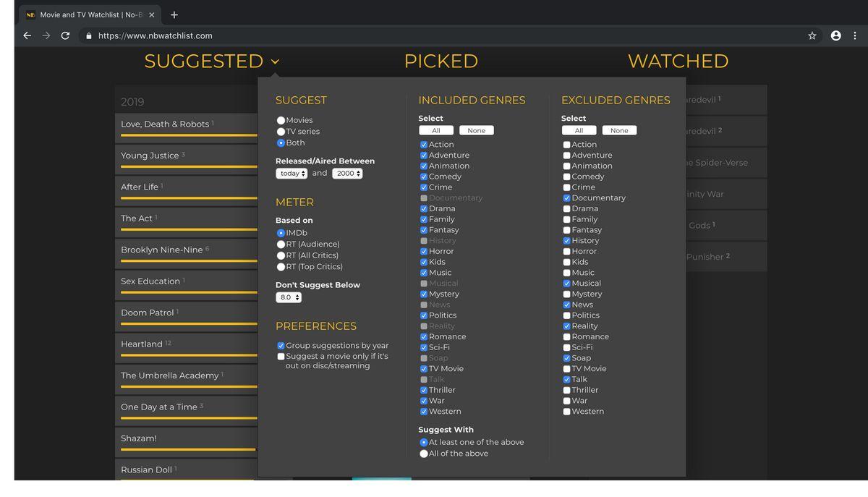
Task: Click the rating bar under Shazam!
Action: click(x=188, y=449)
